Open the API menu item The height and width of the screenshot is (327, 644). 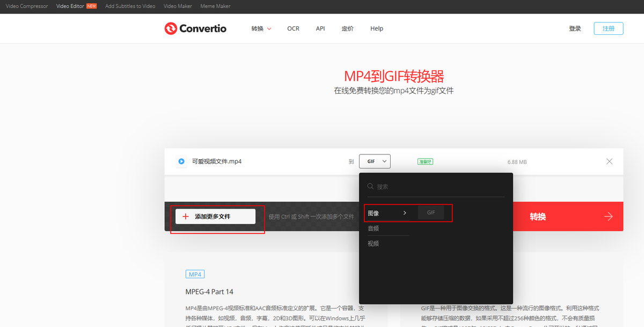tap(320, 28)
